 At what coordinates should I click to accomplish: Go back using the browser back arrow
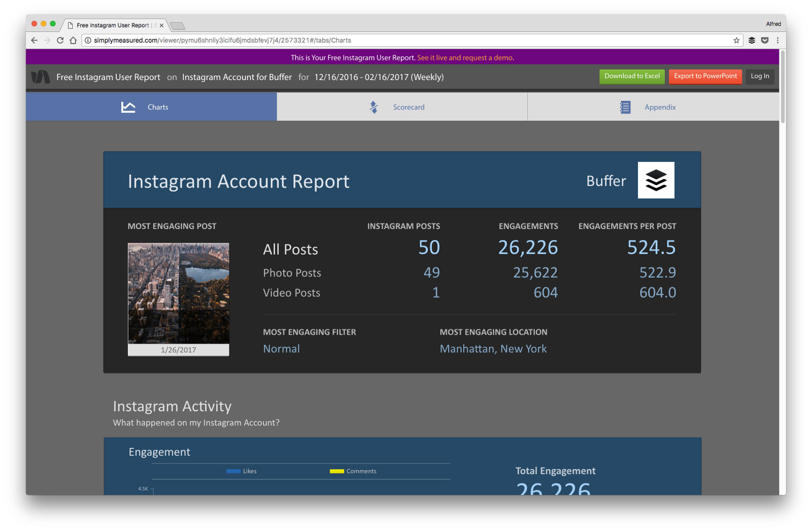34,41
